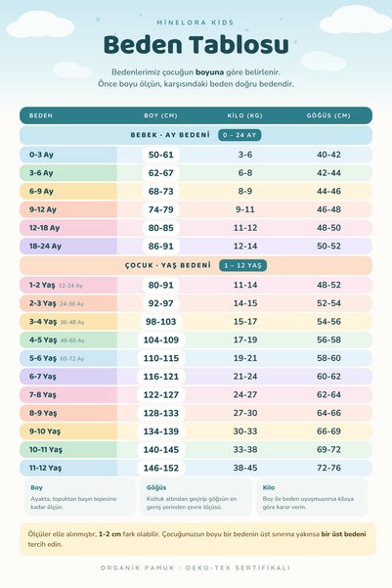Click the BEDEN column header

41,115
